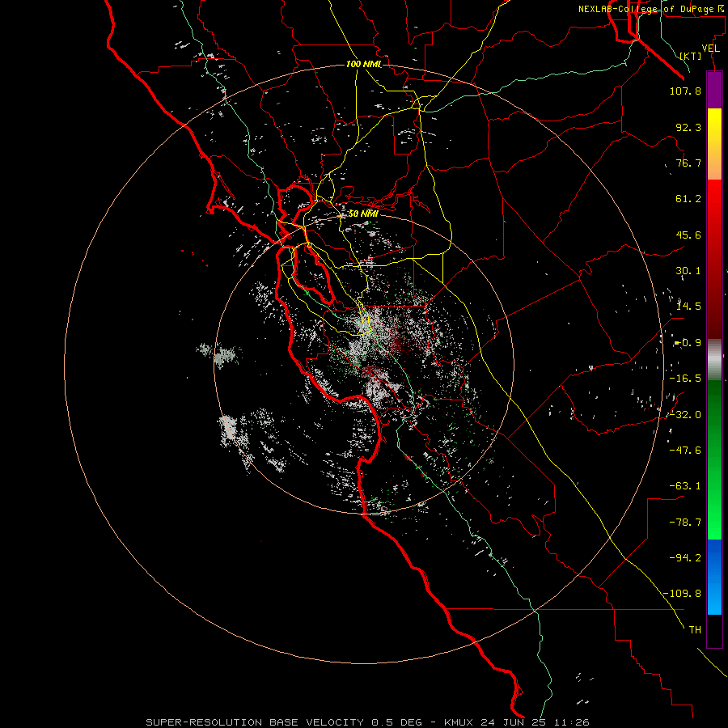728x728 pixels.
Task: Select the 30.1 velocity scale value
Action: point(688,271)
